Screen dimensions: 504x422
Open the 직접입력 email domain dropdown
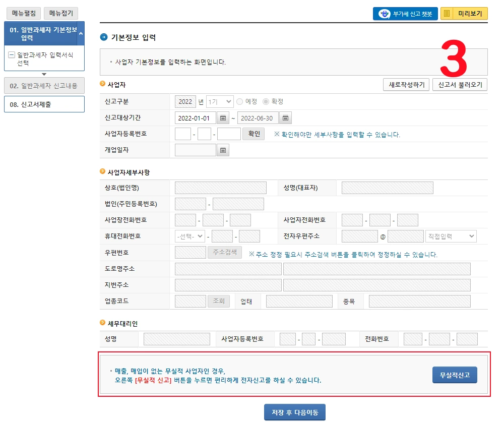pos(450,235)
